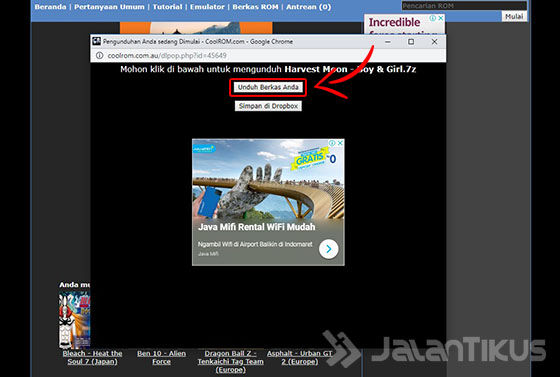560x377 pixels.
Task: Close the Incredible ad with X icon
Action: coord(441,18)
